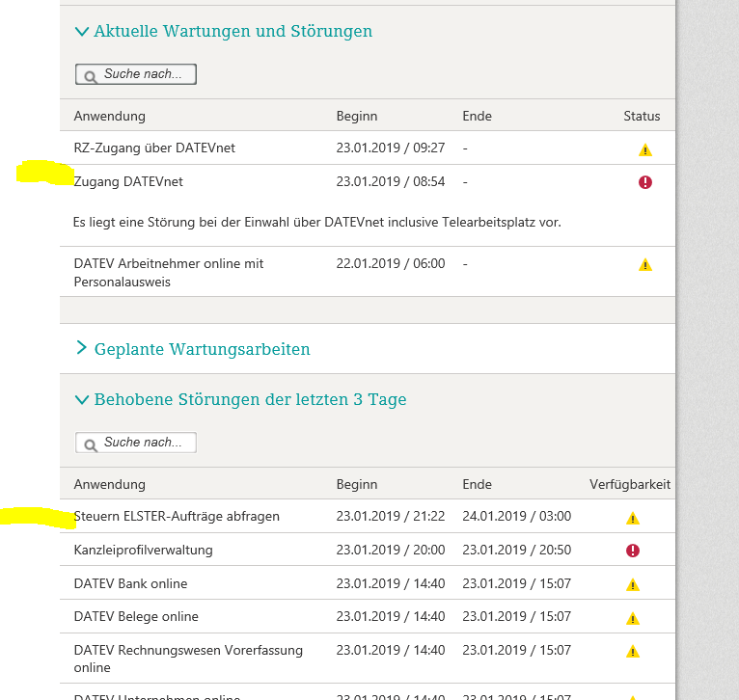Sort current disruptions by Beginn column
Image resolution: width=739 pixels, height=700 pixels.
(x=356, y=117)
